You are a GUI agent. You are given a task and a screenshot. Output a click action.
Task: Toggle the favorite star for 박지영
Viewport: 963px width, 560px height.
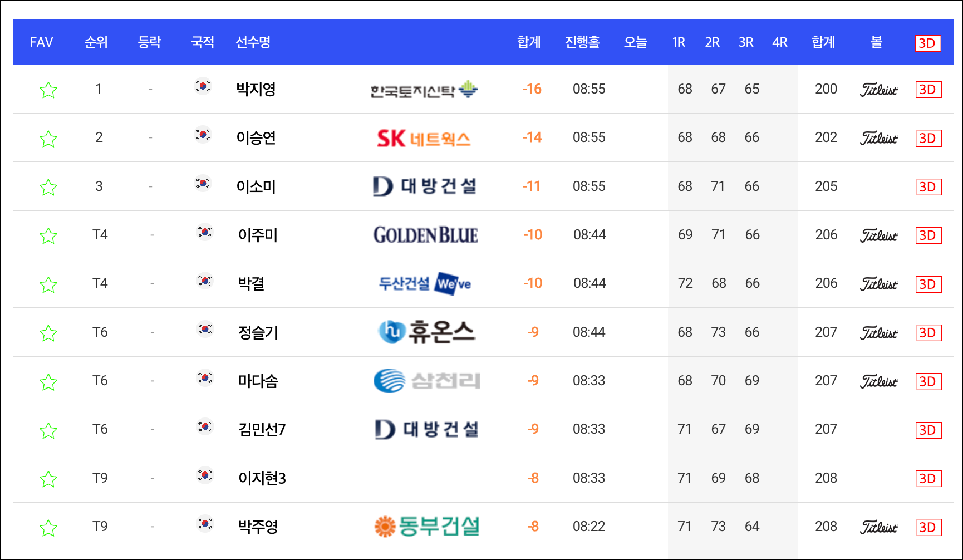[48, 89]
